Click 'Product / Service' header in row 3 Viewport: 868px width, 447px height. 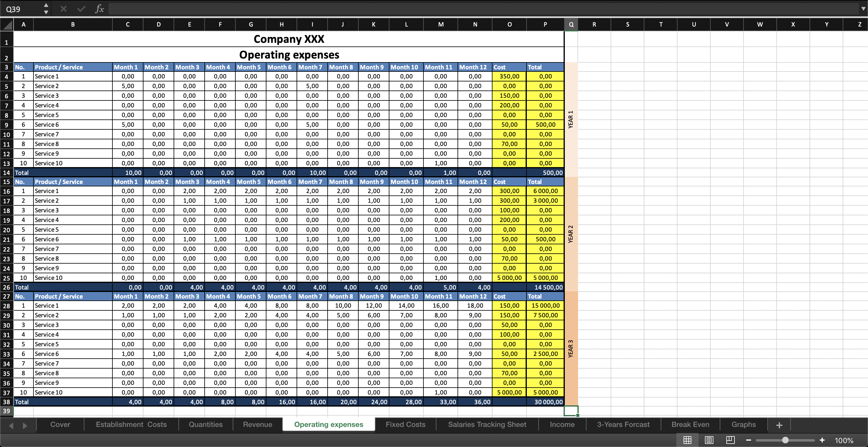point(73,67)
